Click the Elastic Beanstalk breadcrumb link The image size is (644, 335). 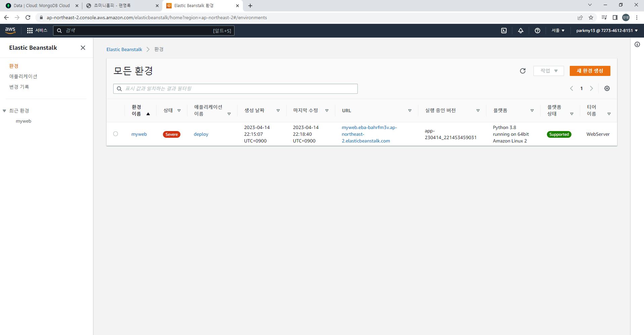point(124,49)
